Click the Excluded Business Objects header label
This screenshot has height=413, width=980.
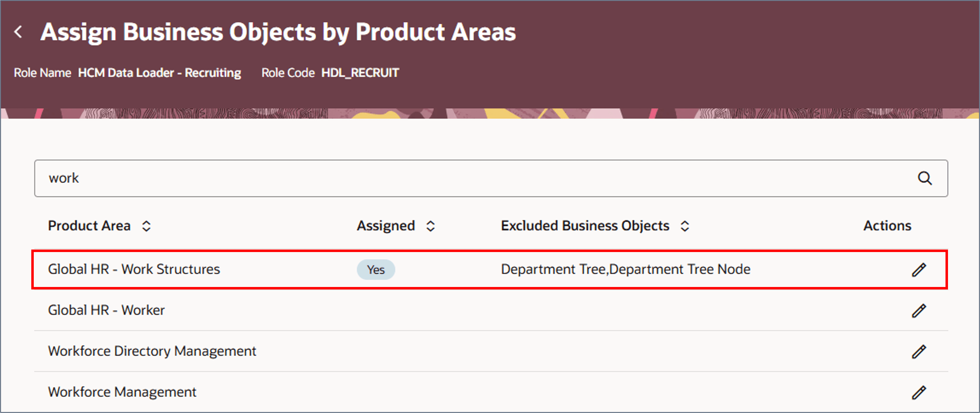[x=585, y=226]
